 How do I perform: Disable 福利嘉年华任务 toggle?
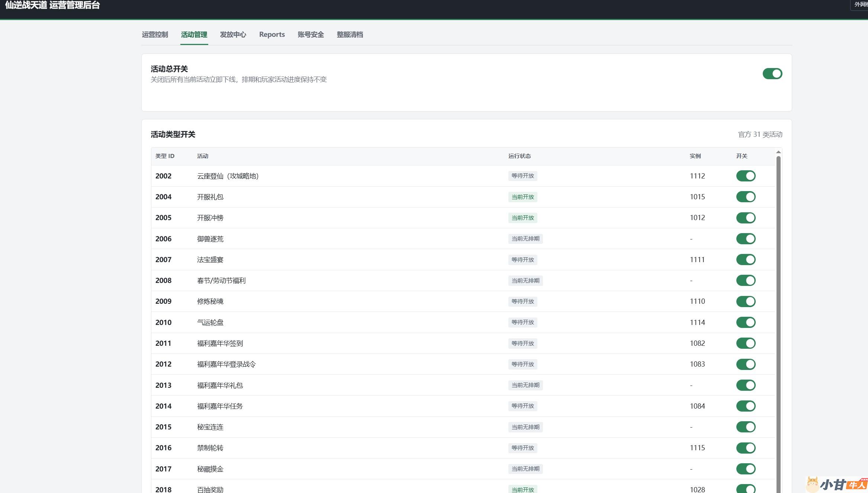tap(746, 406)
